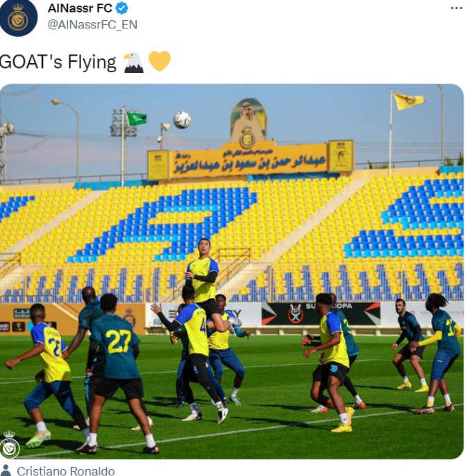This screenshot has height=476, width=465.
Task: Click the portrait above the stand
Action: [x=248, y=120]
